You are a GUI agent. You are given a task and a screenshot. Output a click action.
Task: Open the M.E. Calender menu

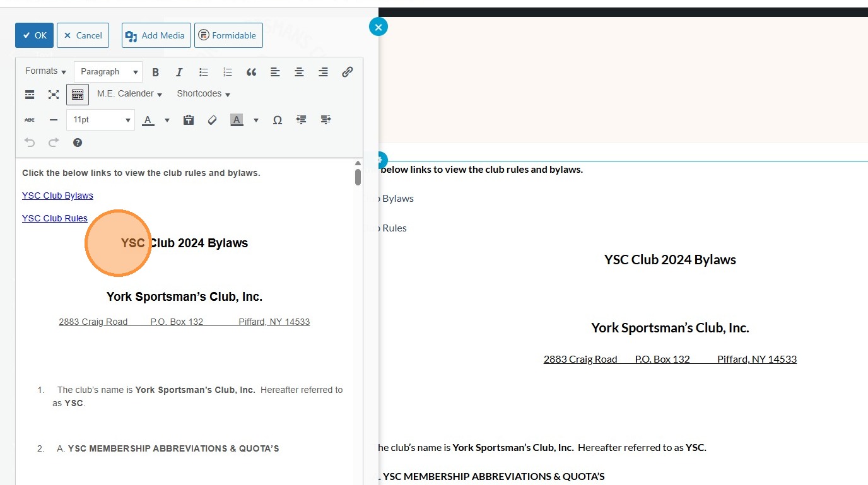click(x=129, y=94)
